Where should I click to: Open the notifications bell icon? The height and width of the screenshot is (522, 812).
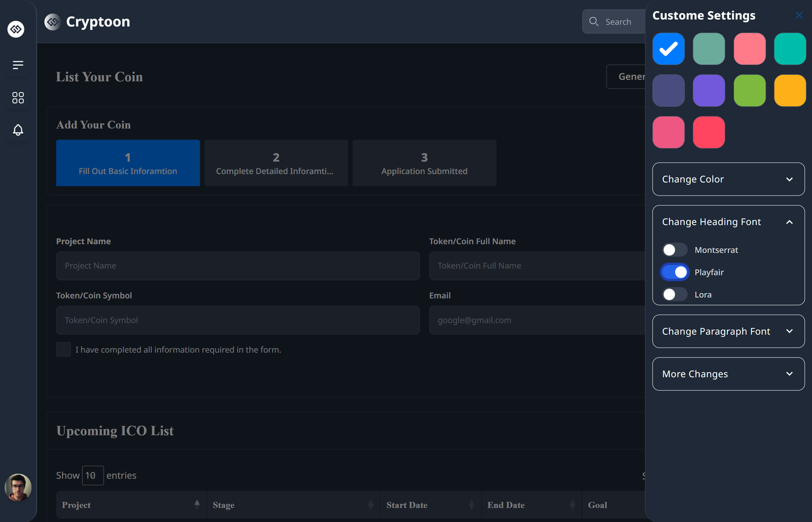tap(18, 130)
